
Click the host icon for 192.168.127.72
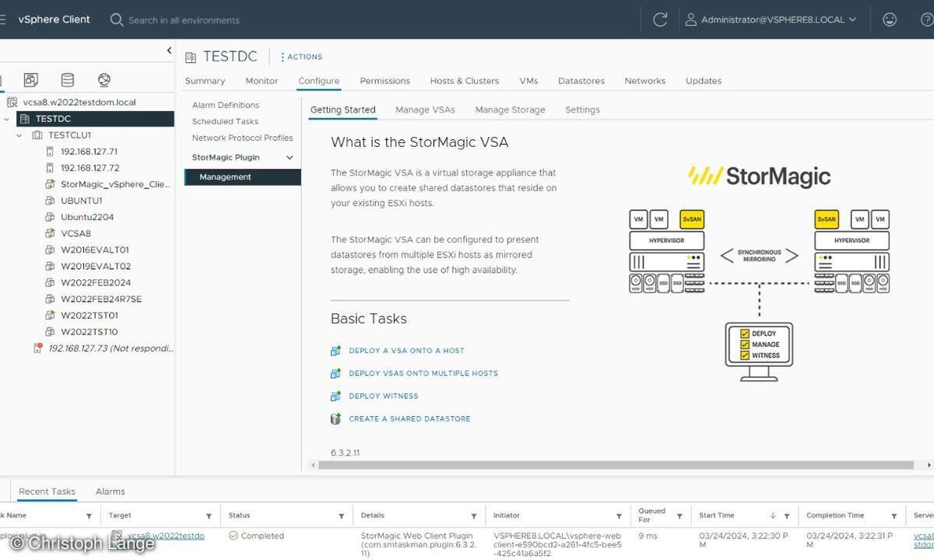51,168
